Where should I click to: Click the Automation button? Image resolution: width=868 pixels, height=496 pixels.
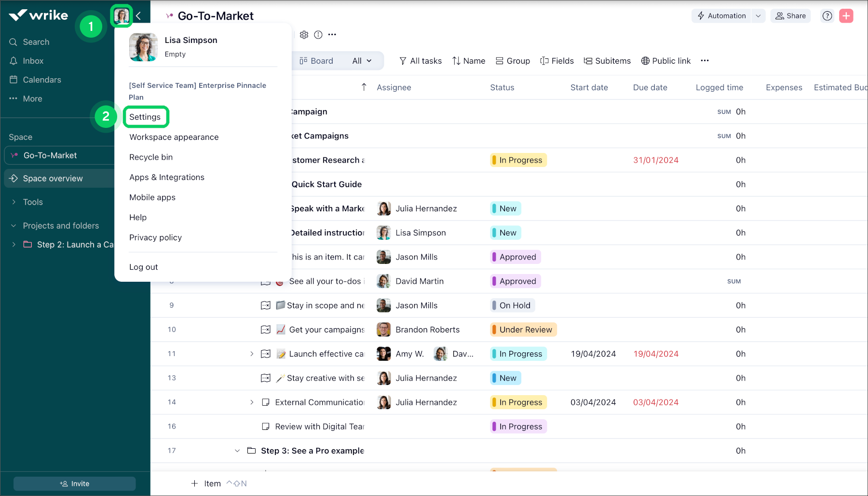[722, 15]
